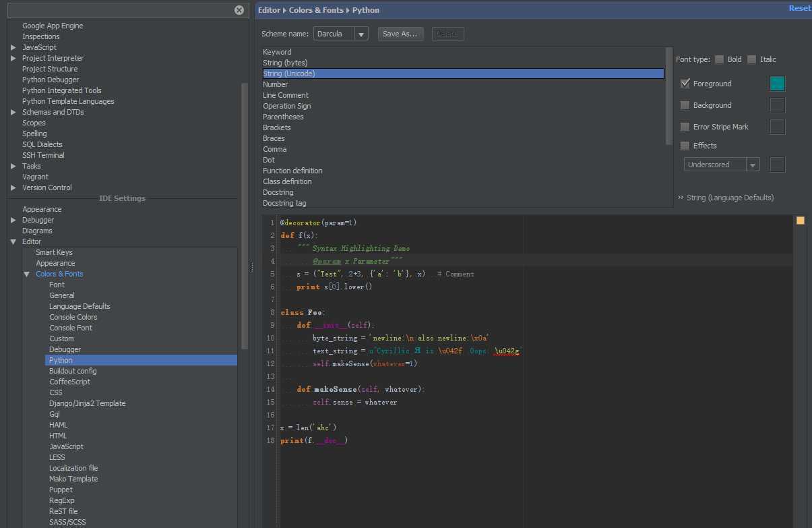Image resolution: width=812 pixels, height=528 pixels.
Task: Open the Vagrant settings page
Action: [35, 177]
